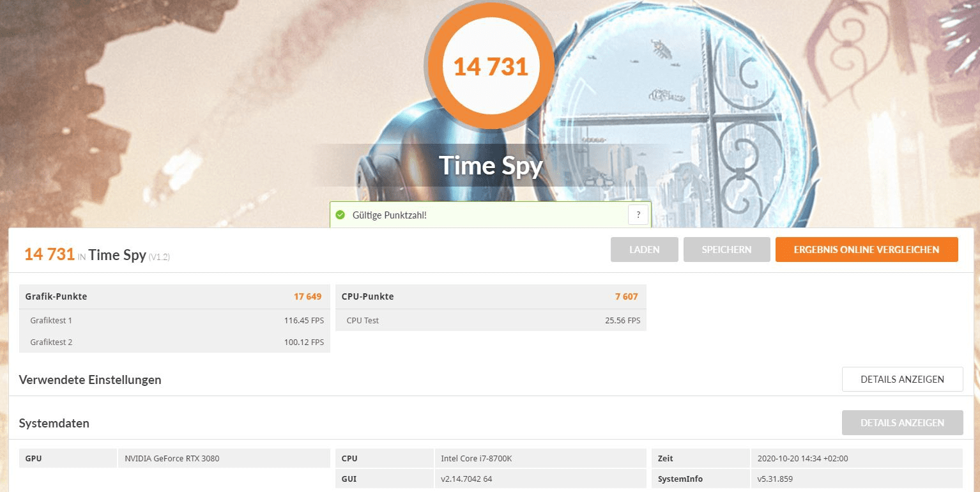Screen dimensions: 980x492
Task: Click the large Time Spy title banner
Action: [491, 165]
